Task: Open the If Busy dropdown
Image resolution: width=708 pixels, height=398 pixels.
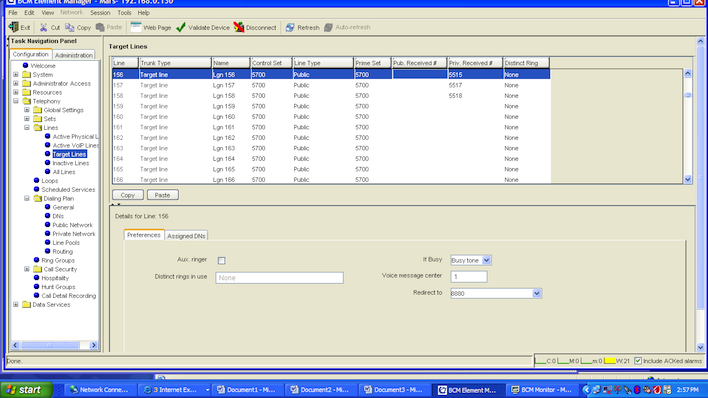Action: click(x=486, y=260)
